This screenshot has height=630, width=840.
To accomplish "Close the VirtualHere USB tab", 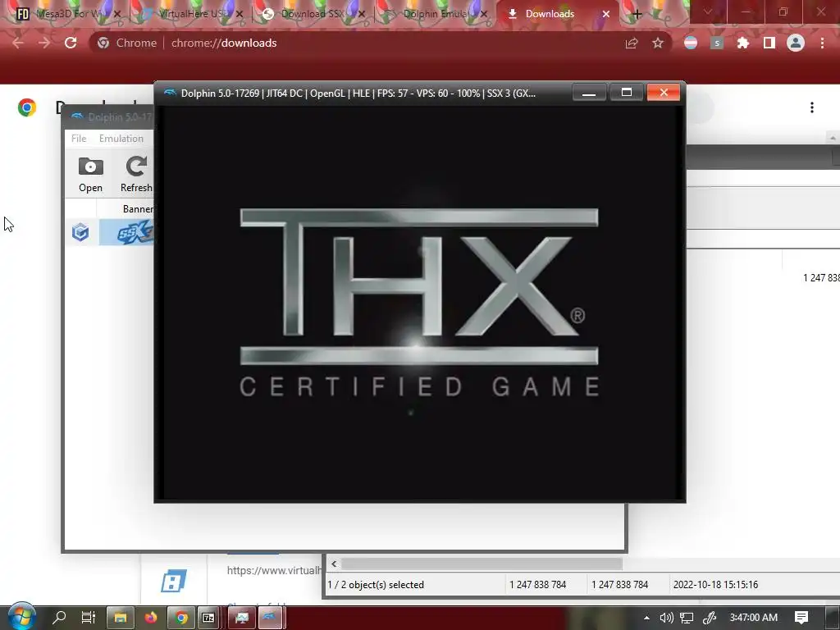I will (x=240, y=14).
